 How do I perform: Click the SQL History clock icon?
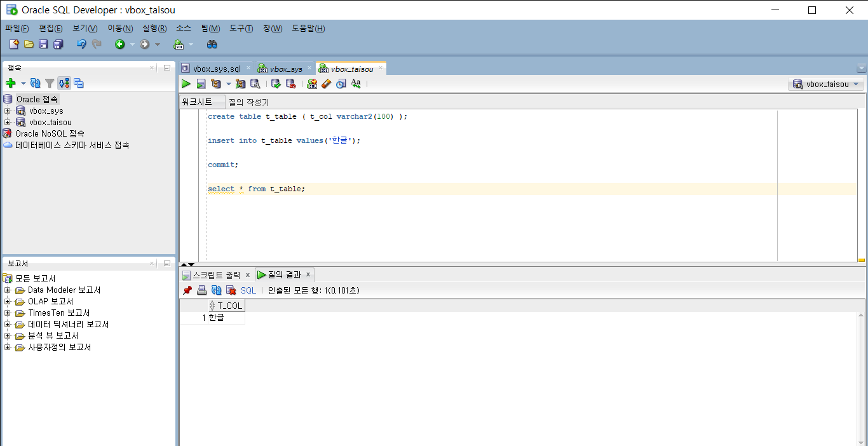[x=341, y=84]
